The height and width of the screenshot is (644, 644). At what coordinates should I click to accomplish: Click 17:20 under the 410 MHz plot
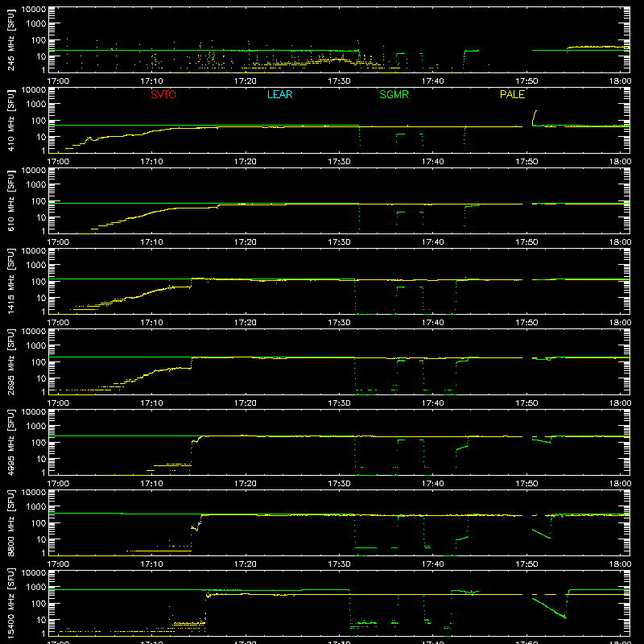click(x=246, y=162)
